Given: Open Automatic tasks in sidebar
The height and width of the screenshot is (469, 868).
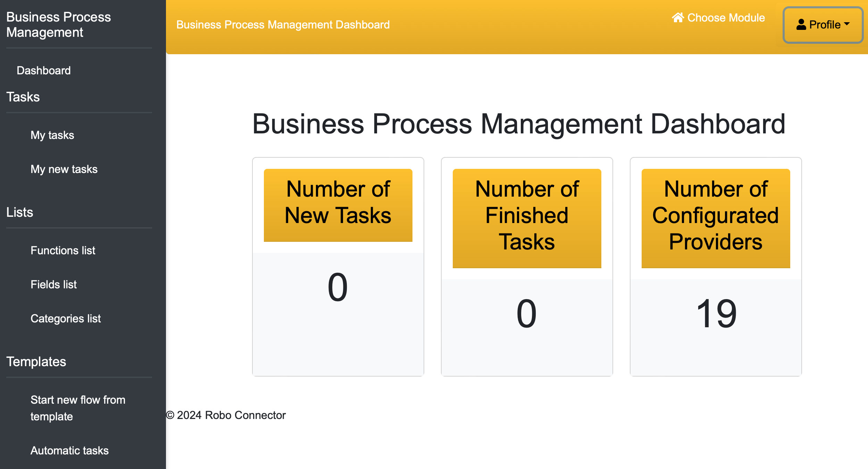Looking at the screenshot, I should pyautogui.click(x=69, y=451).
